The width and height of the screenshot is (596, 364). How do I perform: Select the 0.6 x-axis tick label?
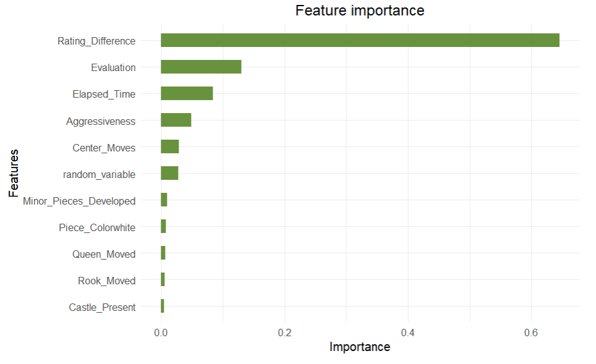[x=530, y=332]
